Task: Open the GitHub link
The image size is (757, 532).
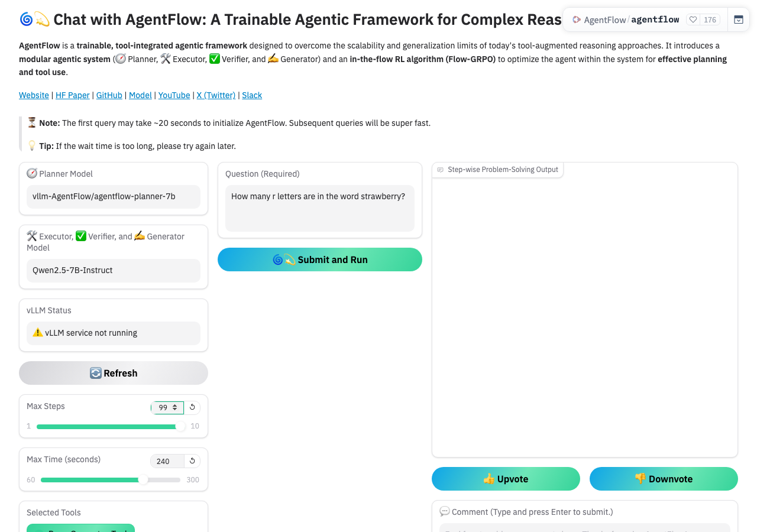Action: tap(109, 95)
